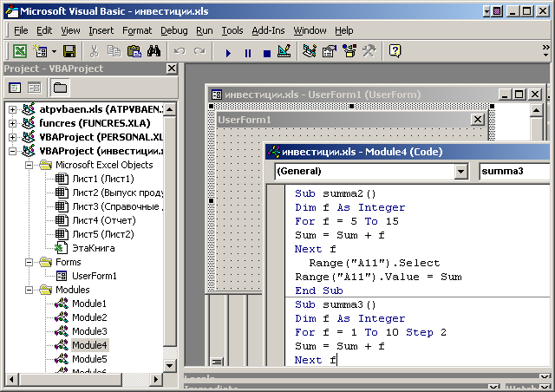The width and height of the screenshot is (555, 392).
Task: Open Project Explorer from the toolbar
Action: pyautogui.click(x=310, y=51)
